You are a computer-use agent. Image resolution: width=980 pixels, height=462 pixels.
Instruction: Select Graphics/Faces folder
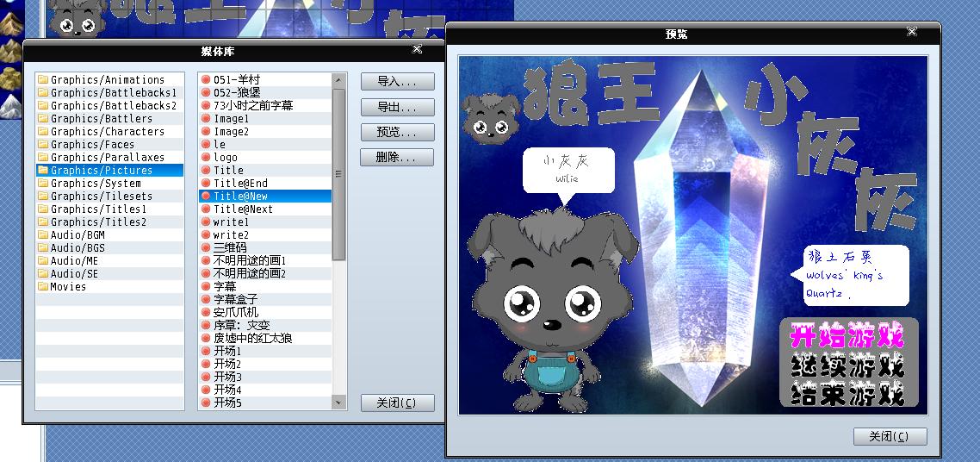(109, 145)
